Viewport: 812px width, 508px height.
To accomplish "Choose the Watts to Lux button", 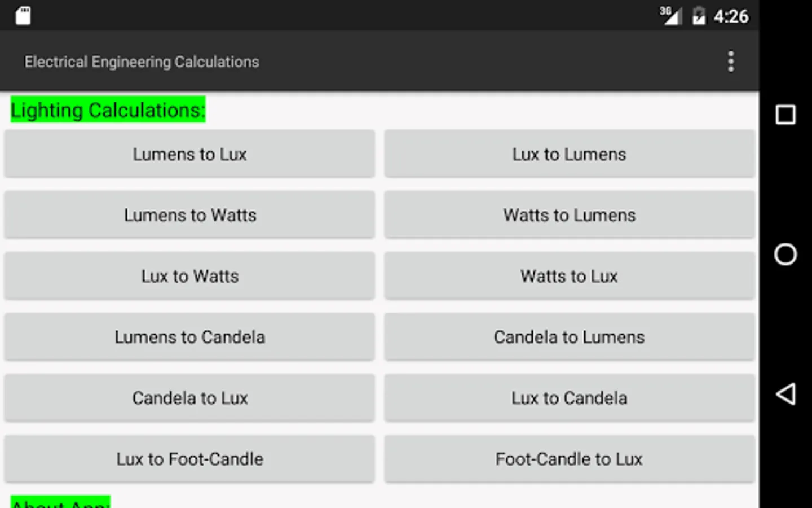I will coord(570,276).
